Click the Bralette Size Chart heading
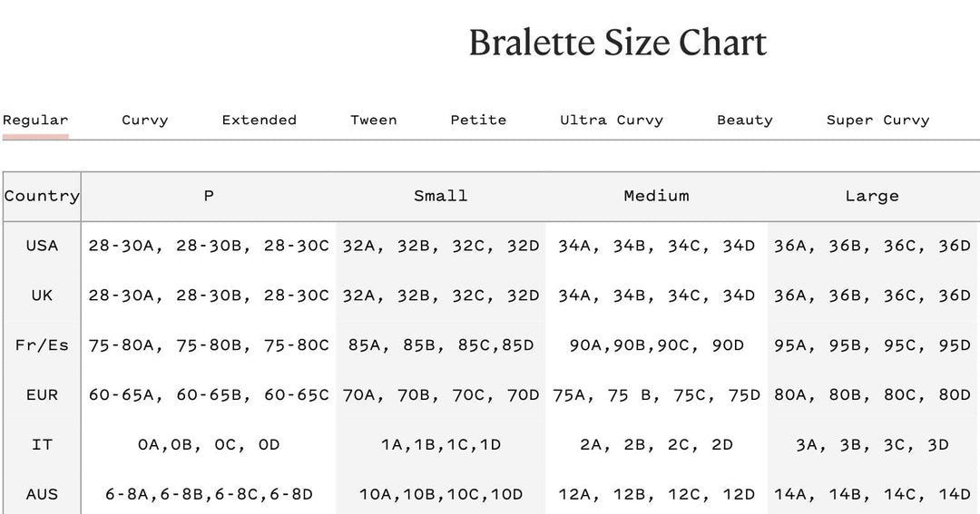This screenshot has height=514, width=980. (617, 43)
